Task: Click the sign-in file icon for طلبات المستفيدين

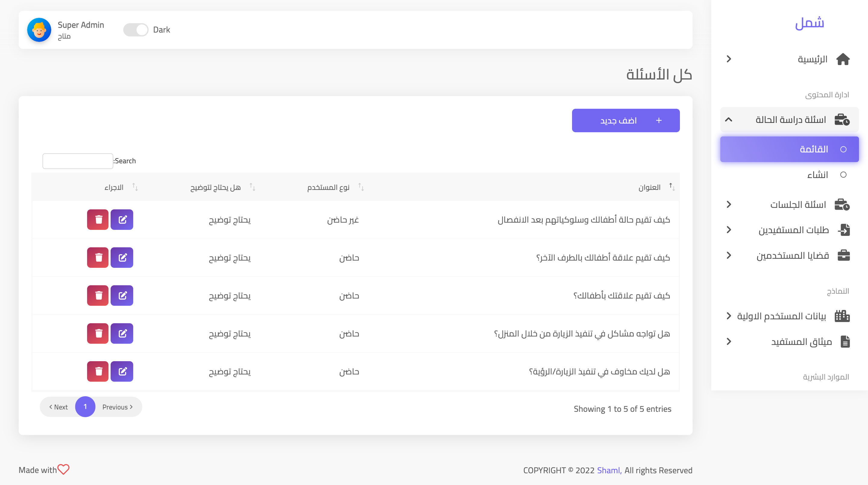Action: 844,230
